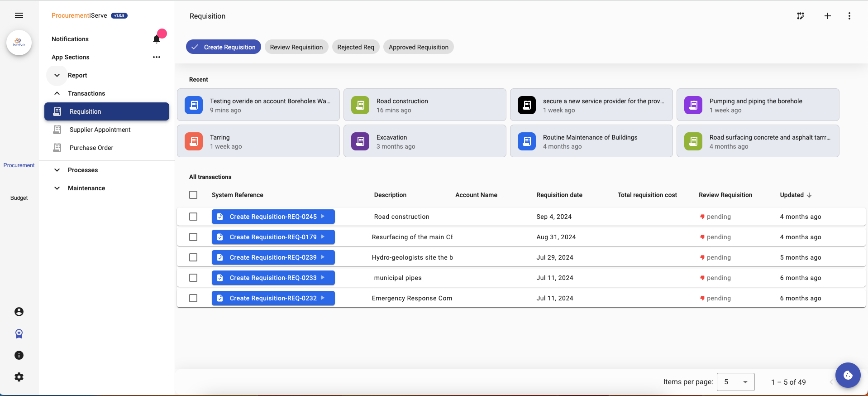The height and width of the screenshot is (396, 868).
Task: Open Purchase Order in sidebar
Action: tap(91, 148)
